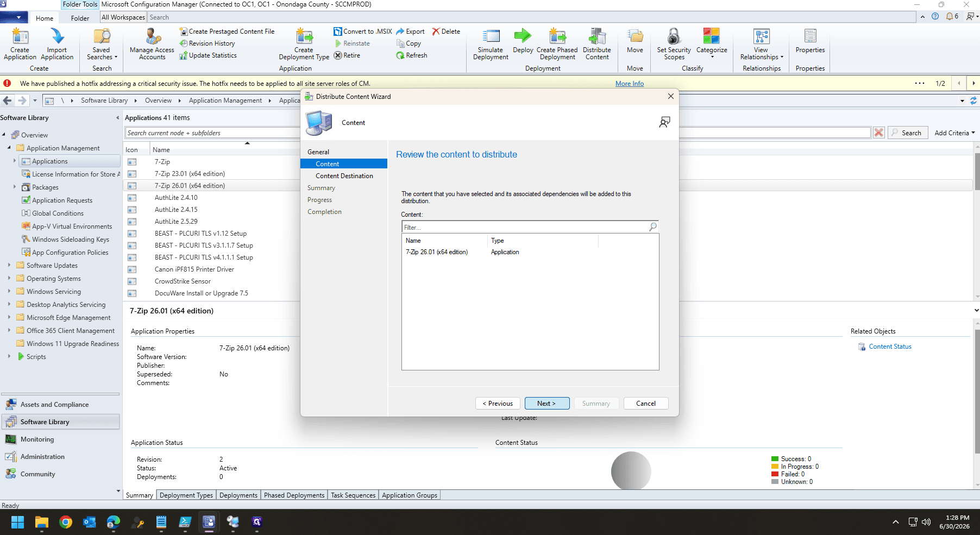Click the Create Application ribbon icon
980x535 pixels.
tap(20, 43)
